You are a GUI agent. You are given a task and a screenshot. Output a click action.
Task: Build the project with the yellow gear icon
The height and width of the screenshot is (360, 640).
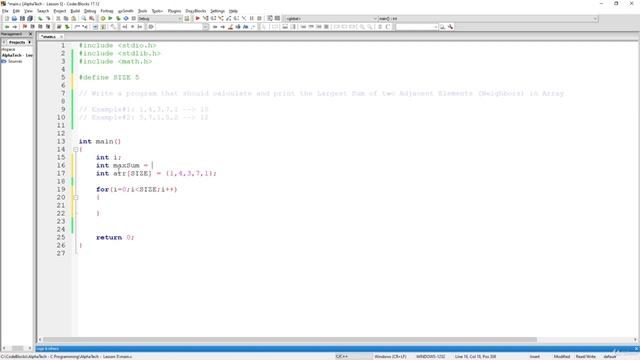coord(103,18)
